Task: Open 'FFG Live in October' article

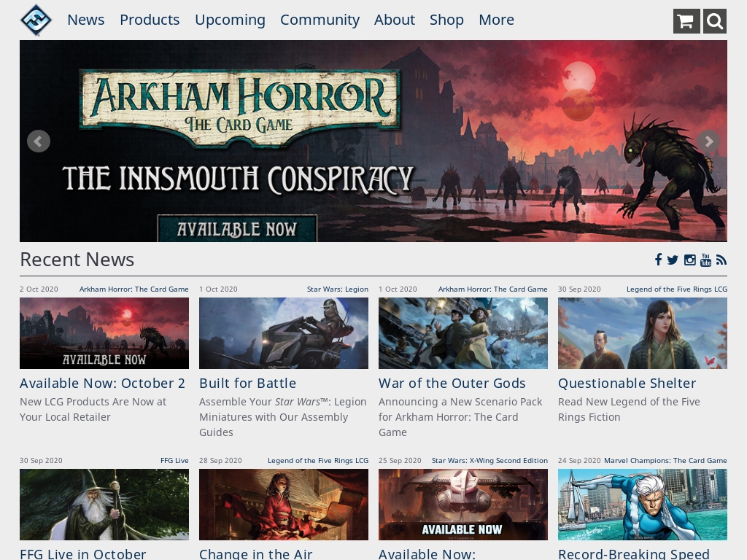Action: click(83, 554)
